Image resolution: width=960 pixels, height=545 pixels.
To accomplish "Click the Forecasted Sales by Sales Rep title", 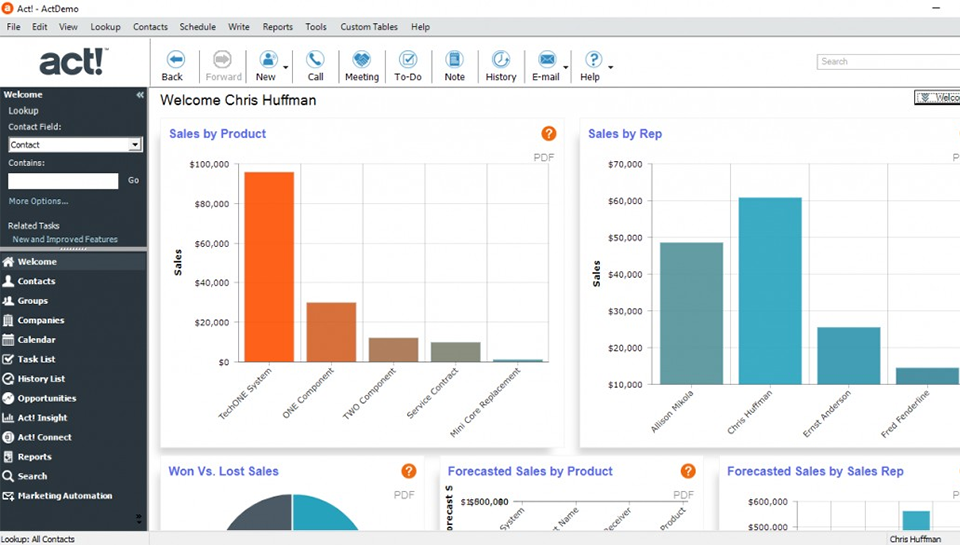I will point(815,471).
